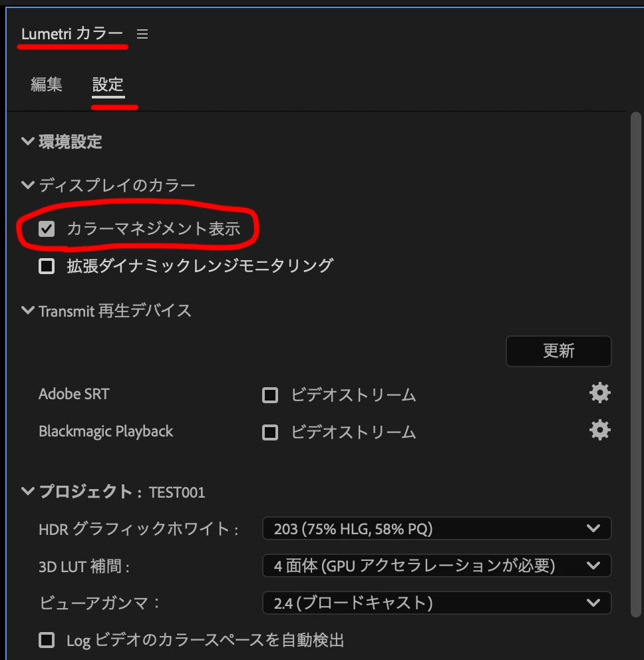Collapse the 環境設定 section
Viewport: 644px width, 660px height.
28,141
